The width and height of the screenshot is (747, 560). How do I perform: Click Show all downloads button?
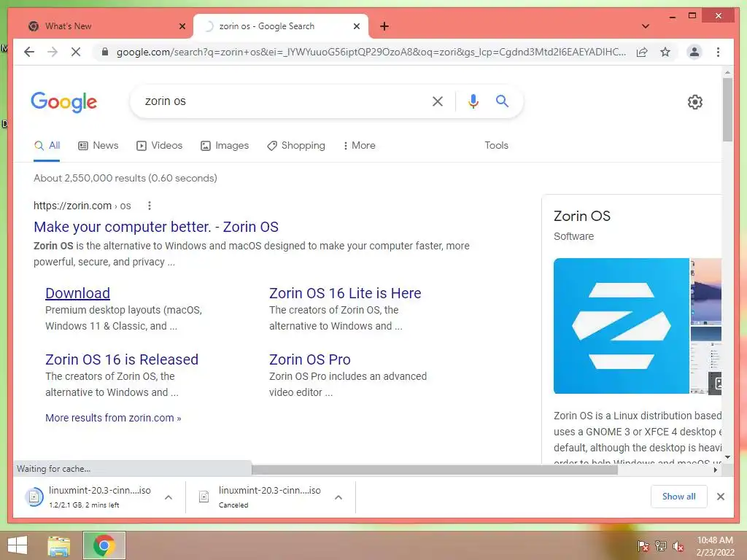click(678, 496)
